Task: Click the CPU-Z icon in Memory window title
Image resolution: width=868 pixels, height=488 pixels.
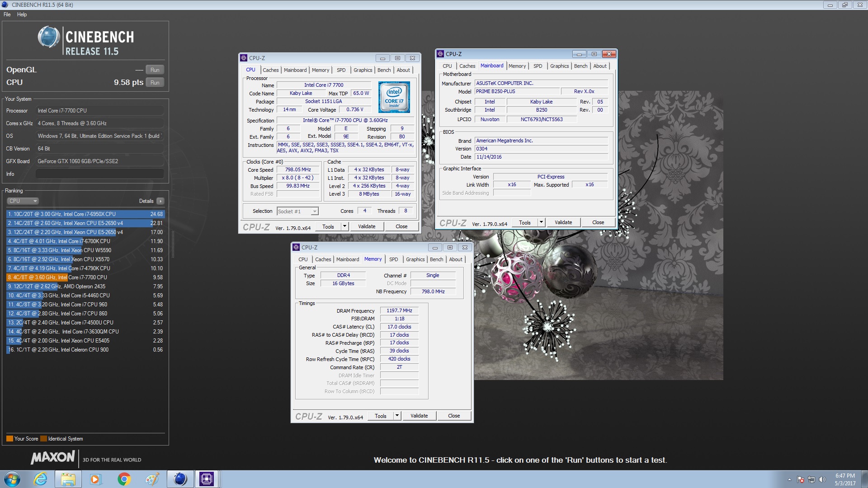Action: (296, 247)
